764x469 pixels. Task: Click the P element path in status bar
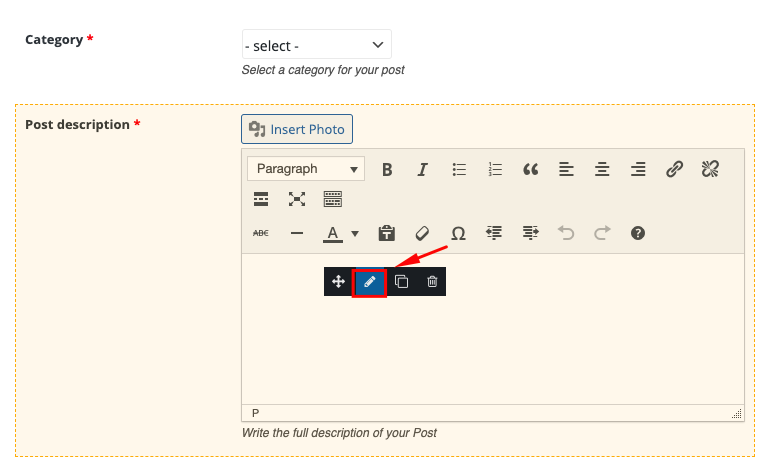255,413
